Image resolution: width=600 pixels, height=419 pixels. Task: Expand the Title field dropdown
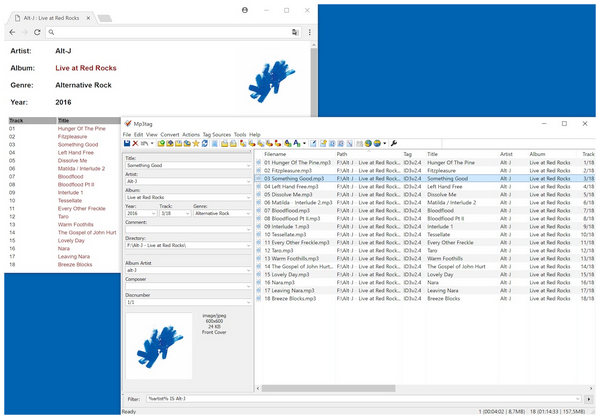click(x=248, y=166)
